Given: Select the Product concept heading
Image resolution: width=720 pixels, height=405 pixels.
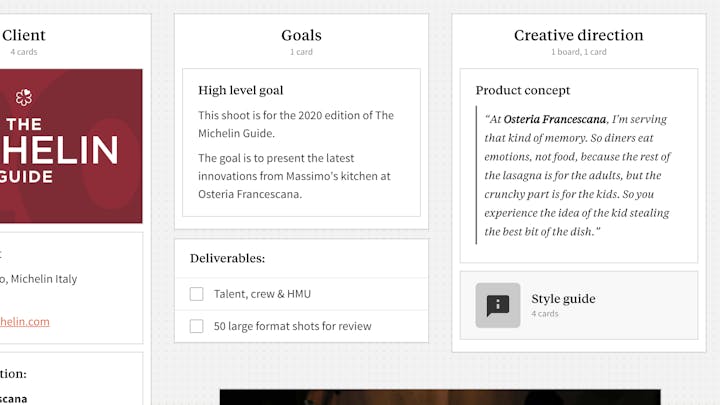Looking at the screenshot, I should pos(523,90).
